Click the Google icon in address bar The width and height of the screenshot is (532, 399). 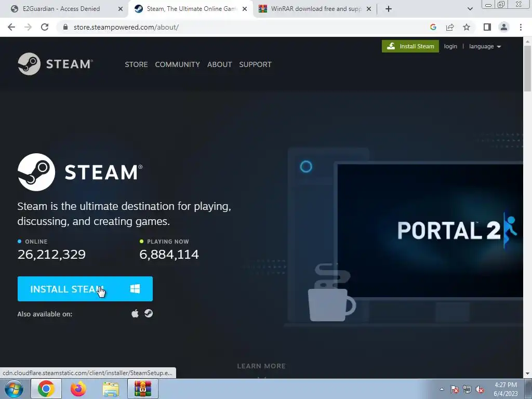(433, 27)
